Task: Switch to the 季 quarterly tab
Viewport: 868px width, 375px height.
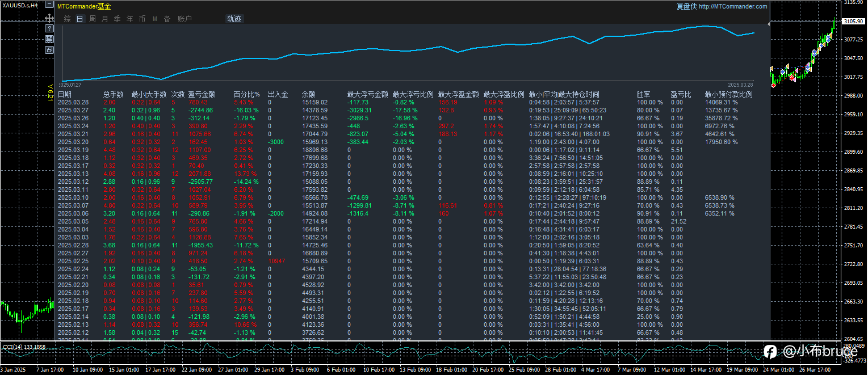Action: pos(118,19)
